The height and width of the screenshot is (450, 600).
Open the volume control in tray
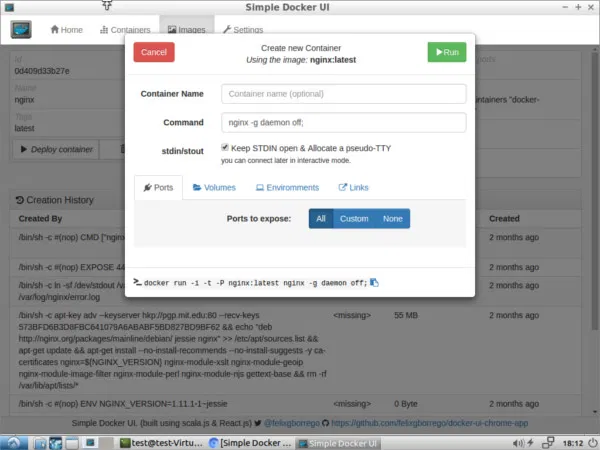(518, 443)
